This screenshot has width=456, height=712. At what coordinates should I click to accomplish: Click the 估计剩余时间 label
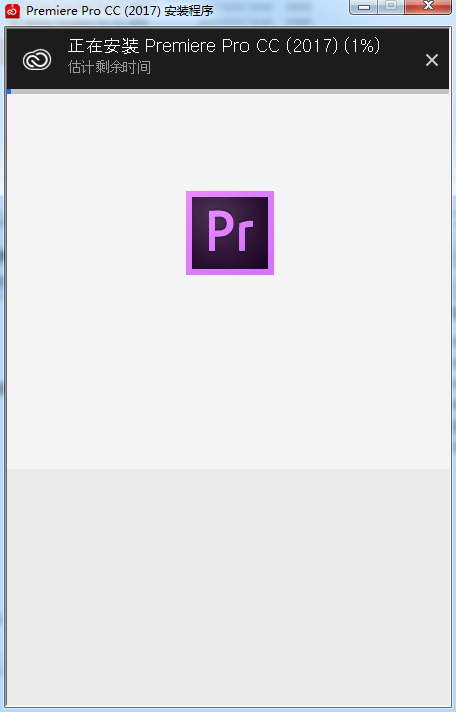coord(109,68)
